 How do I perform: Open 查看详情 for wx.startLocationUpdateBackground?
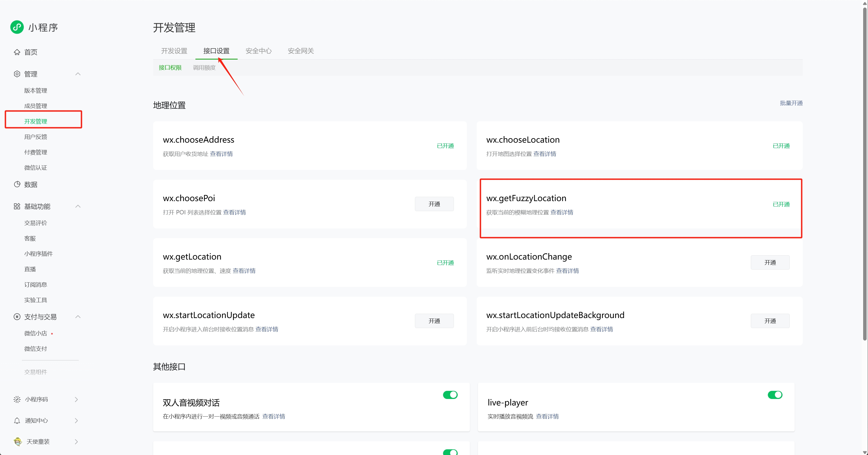tap(601, 329)
